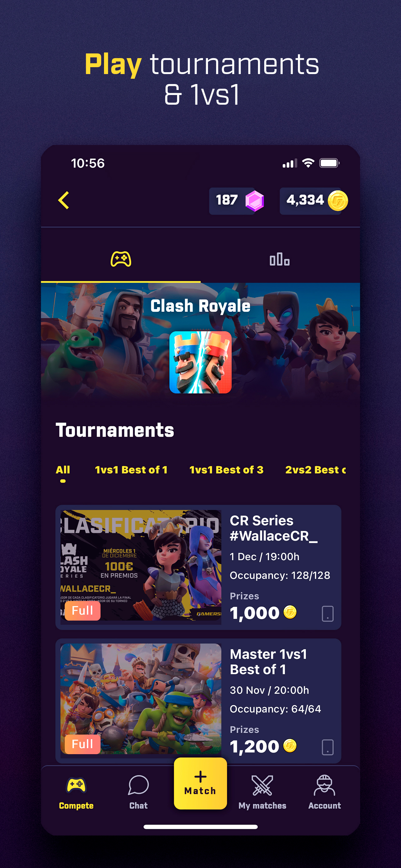
Task: Open the pink gems balance
Action: tap(237, 201)
